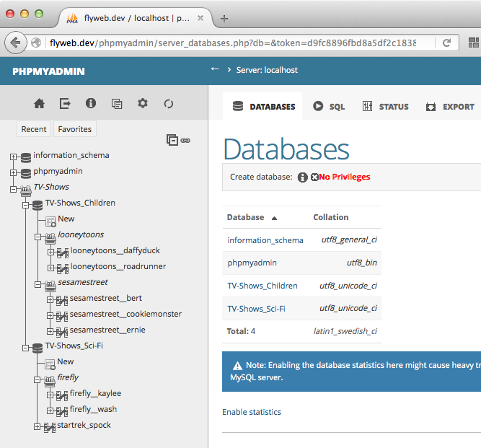Reload the page with browser refresh icon
The height and width of the screenshot is (448, 481).
coord(446,43)
